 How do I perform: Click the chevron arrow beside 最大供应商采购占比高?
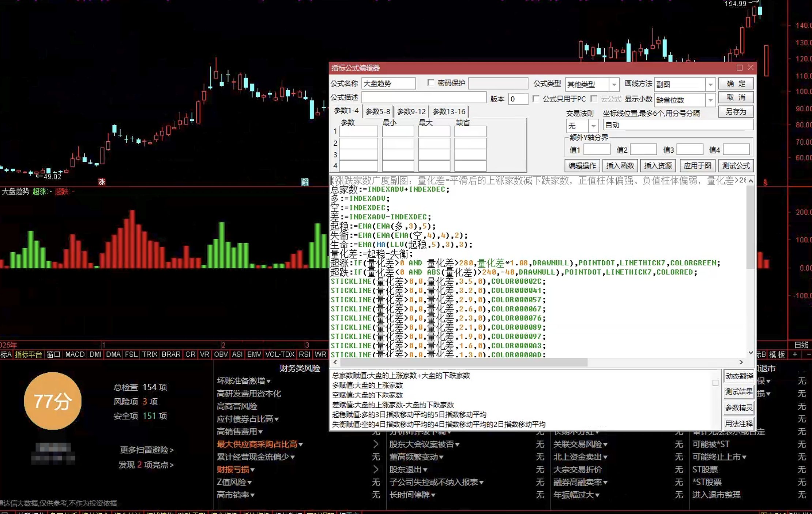click(x=376, y=444)
